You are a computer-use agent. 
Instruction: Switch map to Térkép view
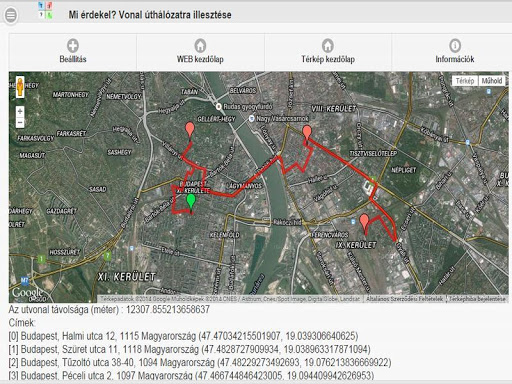point(465,81)
